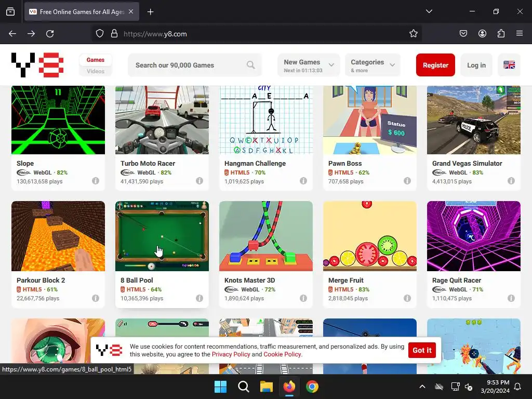Open a new tab with the plus button
The height and width of the screenshot is (399, 532).
[x=151, y=12]
